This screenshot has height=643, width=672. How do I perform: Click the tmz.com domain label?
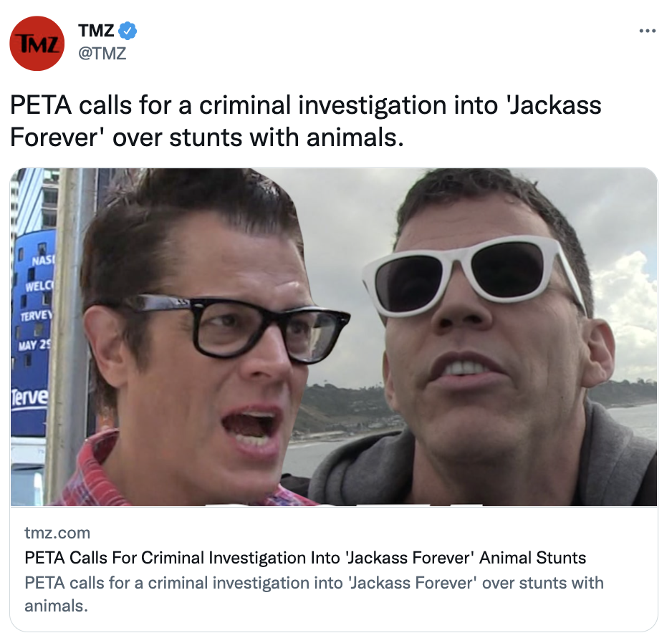[x=57, y=533]
